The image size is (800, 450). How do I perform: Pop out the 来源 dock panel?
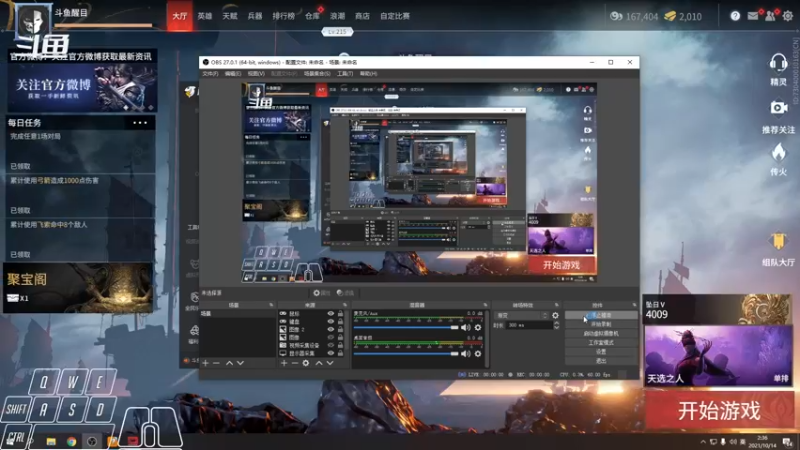(344, 305)
